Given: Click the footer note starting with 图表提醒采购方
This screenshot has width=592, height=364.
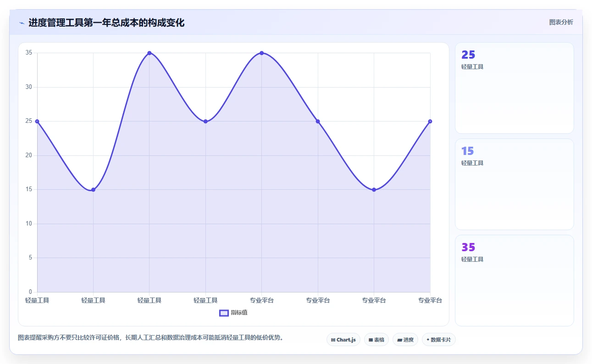Looking at the screenshot, I should (150, 338).
